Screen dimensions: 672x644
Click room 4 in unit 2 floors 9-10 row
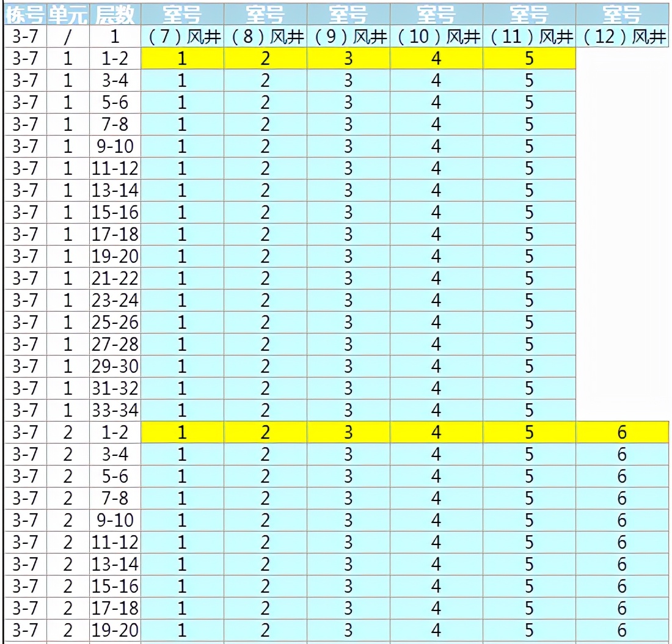pos(436,520)
